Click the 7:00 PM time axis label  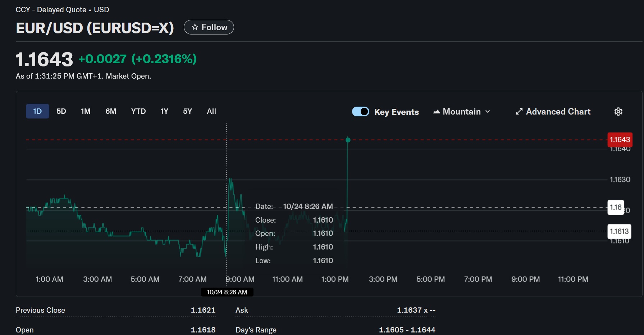click(478, 279)
